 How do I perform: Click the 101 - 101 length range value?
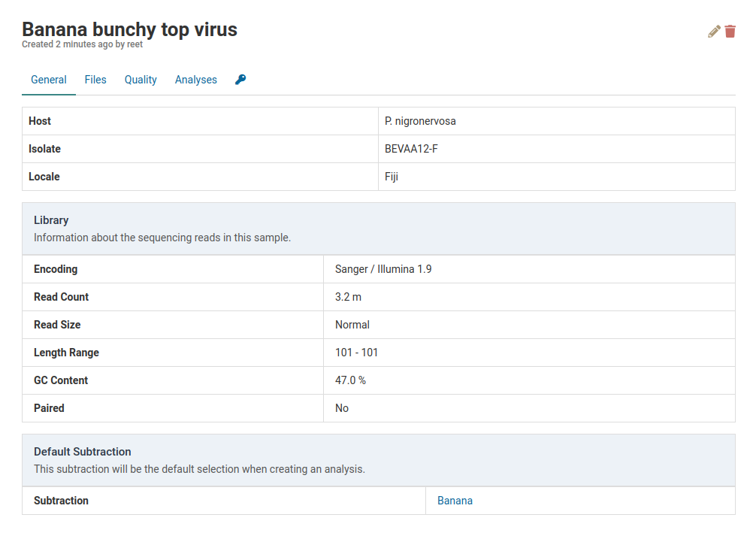click(356, 353)
